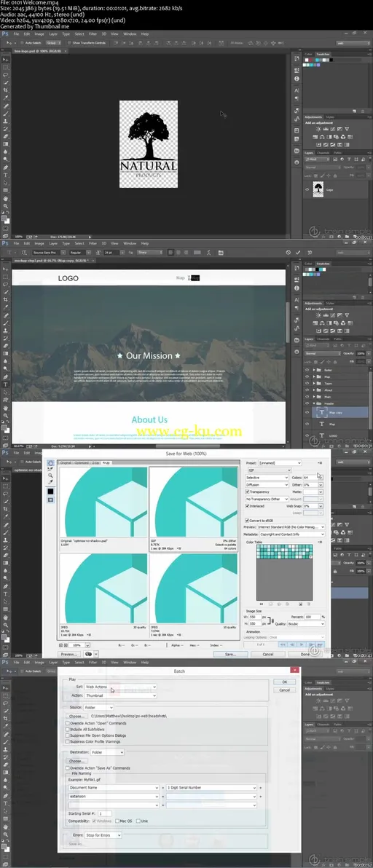
Task: Click the Done button in Save for Web
Action: click(305, 654)
